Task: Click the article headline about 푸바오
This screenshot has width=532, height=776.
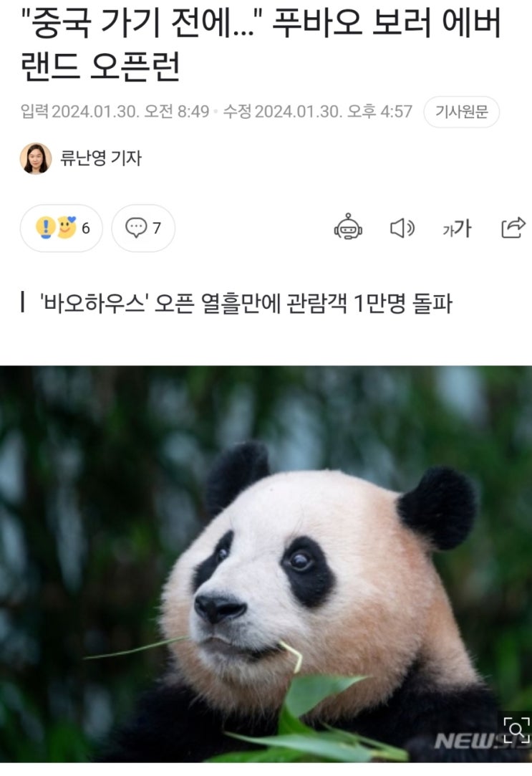Action: (261, 44)
